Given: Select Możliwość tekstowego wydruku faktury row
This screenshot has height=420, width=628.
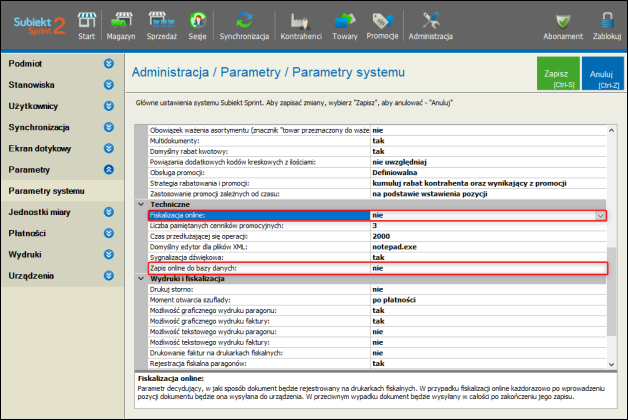Looking at the screenshot, I should click(377, 342).
